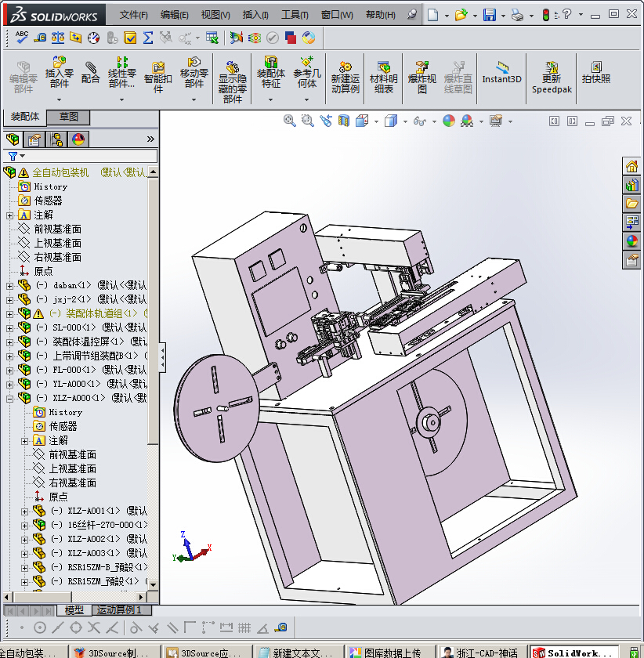644x658 pixels.
Task: Open the 帮助(H) menu
Action: click(x=380, y=15)
